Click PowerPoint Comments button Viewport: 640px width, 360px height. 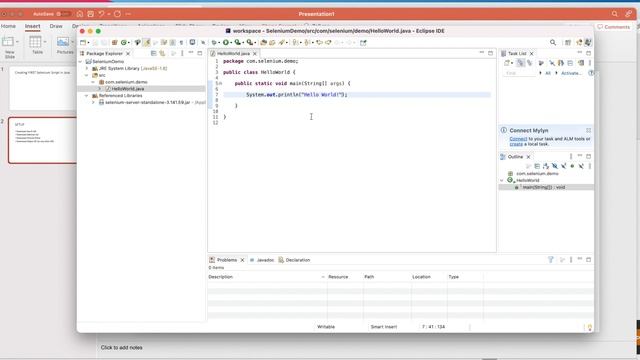point(613,27)
